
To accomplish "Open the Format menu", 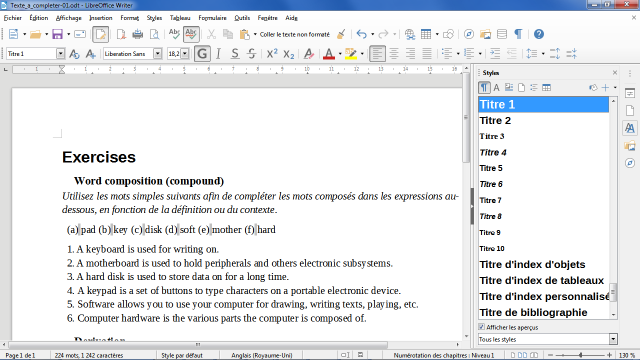I will pos(130,18).
